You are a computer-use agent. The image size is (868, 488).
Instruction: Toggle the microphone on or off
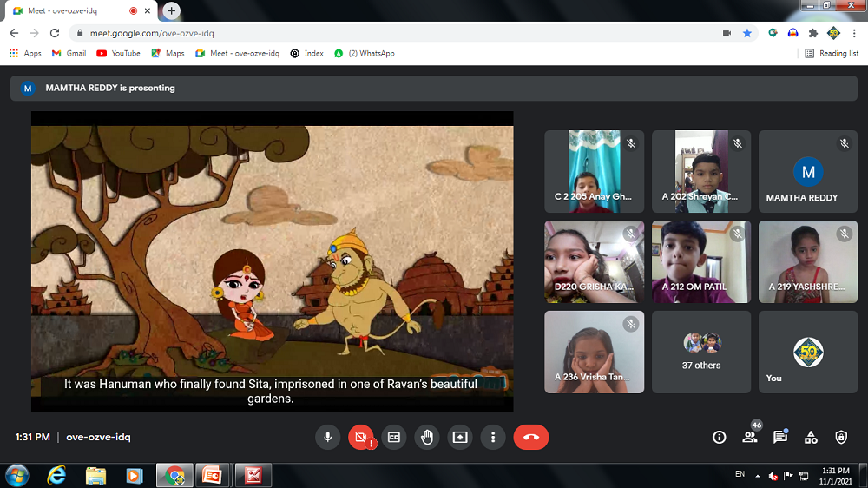(x=328, y=438)
